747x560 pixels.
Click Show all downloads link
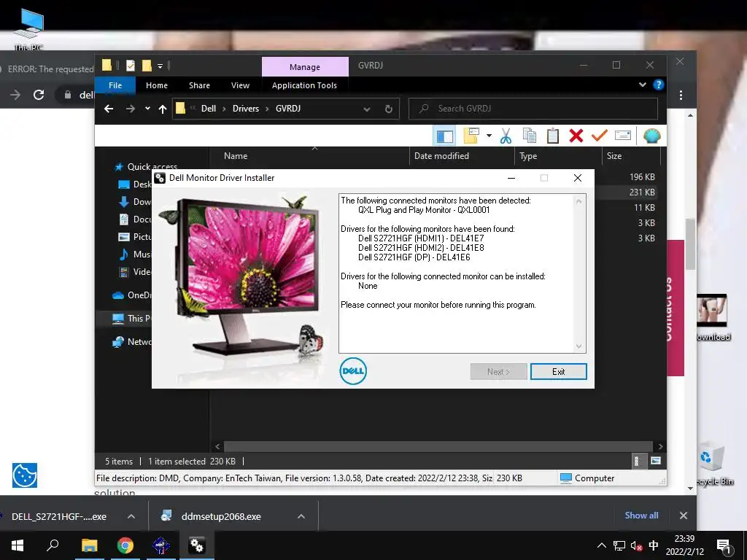tap(641, 516)
